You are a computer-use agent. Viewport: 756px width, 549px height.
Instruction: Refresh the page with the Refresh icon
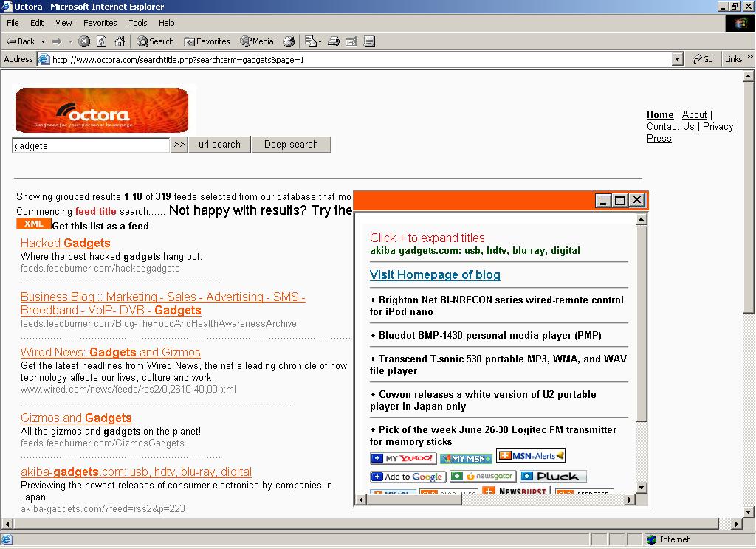(102, 41)
